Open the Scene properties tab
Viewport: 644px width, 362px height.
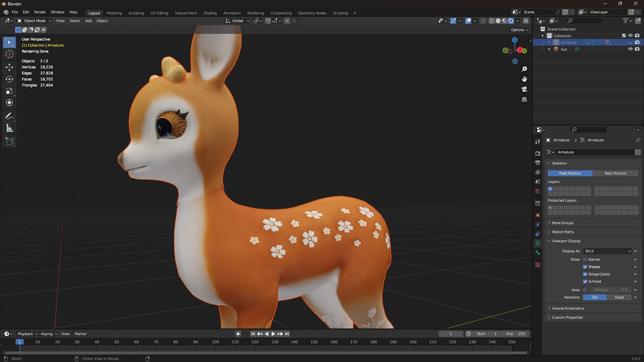coord(538,182)
